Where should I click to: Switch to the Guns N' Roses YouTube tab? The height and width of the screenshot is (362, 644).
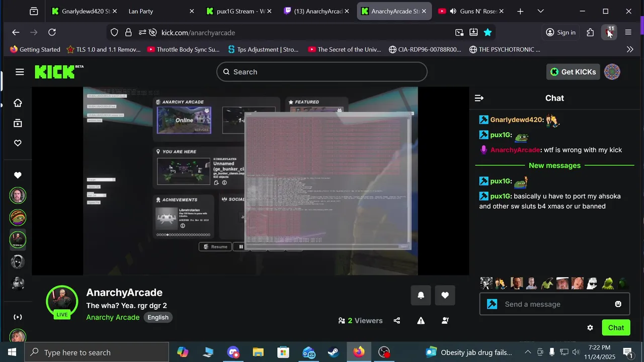(x=471, y=11)
